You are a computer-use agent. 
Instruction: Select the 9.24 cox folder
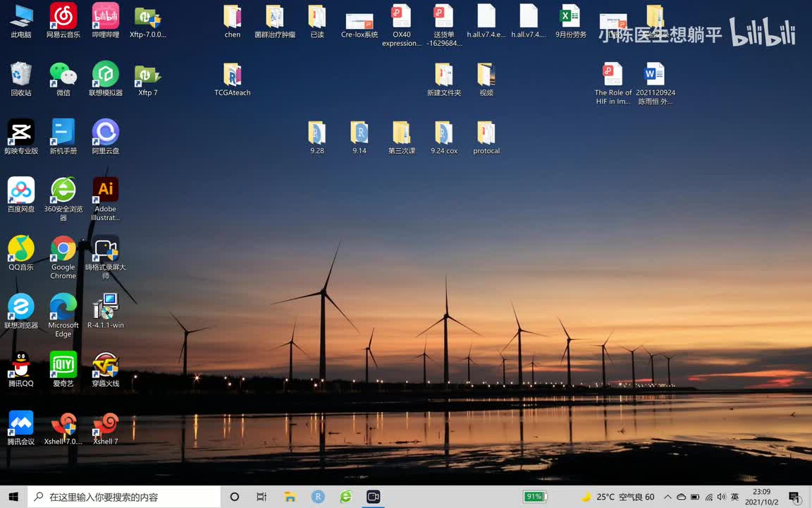coord(444,133)
